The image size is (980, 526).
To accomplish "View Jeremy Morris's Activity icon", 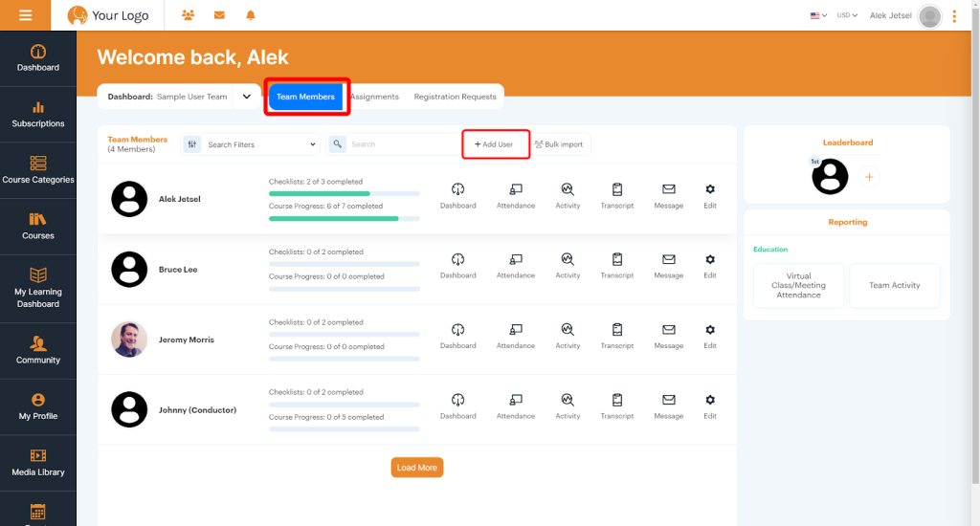I will (568, 330).
